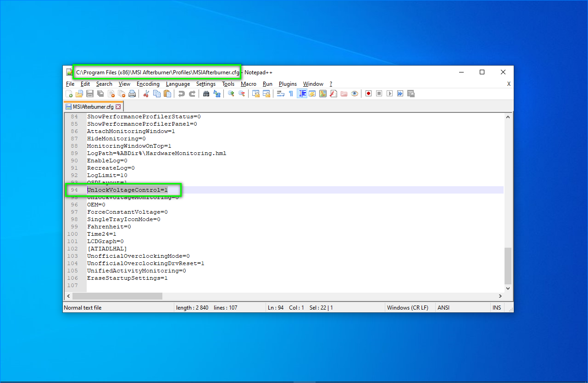Viewport: 588px width, 383px height.
Task: Click the Zoom In magnifier icon
Action: pyautogui.click(x=231, y=94)
